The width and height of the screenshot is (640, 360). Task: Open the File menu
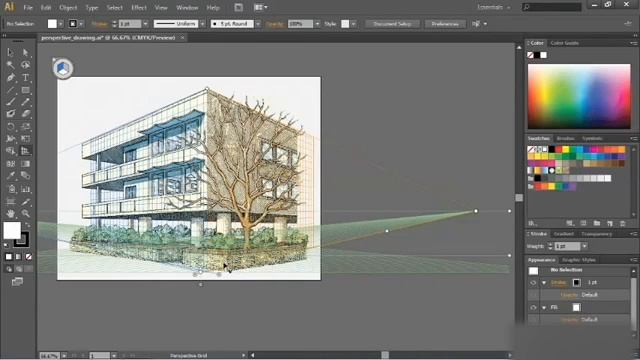[x=28, y=7]
